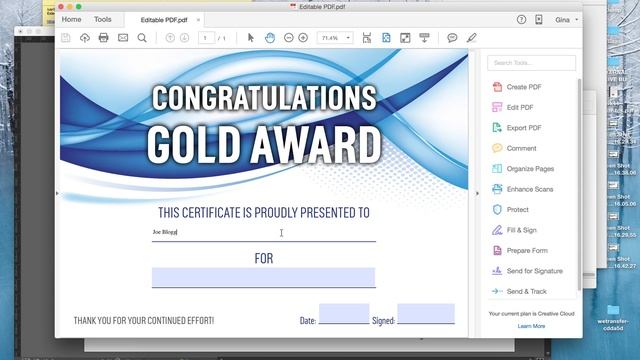Open the Enhance Scans tool
640x360 pixels.
click(x=522, y=189)
